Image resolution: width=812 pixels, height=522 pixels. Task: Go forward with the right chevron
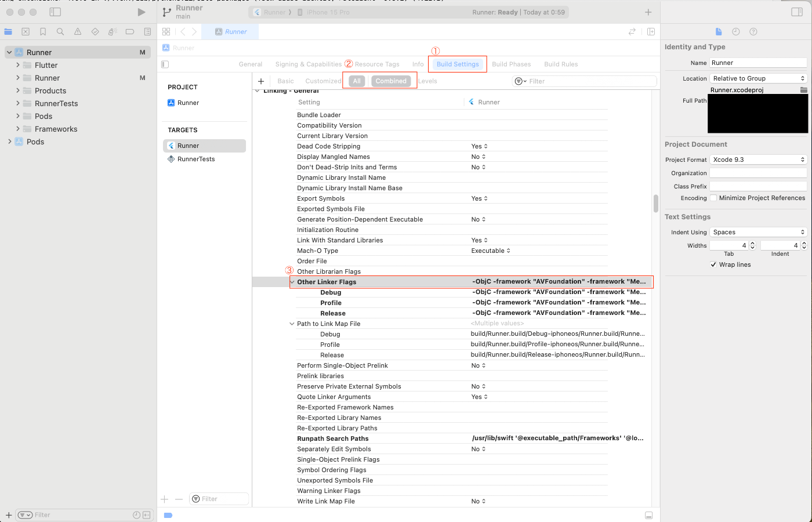pos(194,32)
